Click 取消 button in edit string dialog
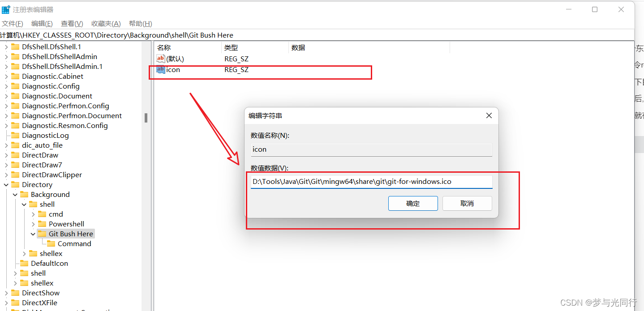This screenshot has height=311, width=644. 467,203
